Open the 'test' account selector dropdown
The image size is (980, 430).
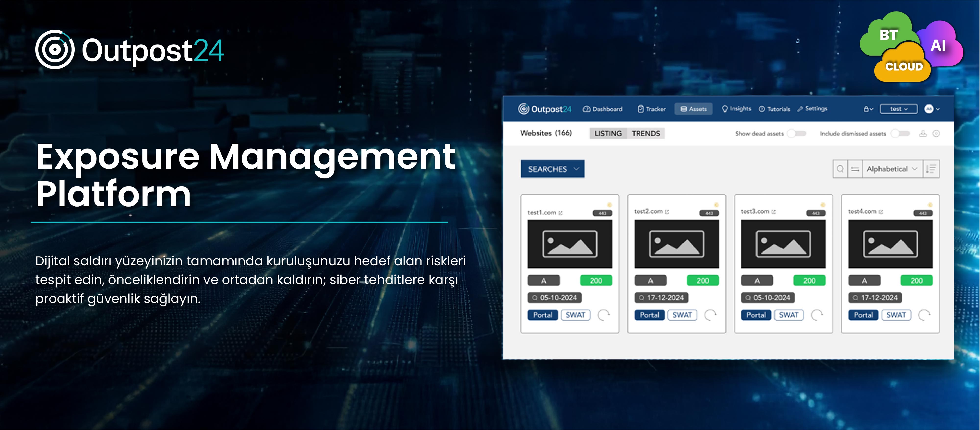899,109
